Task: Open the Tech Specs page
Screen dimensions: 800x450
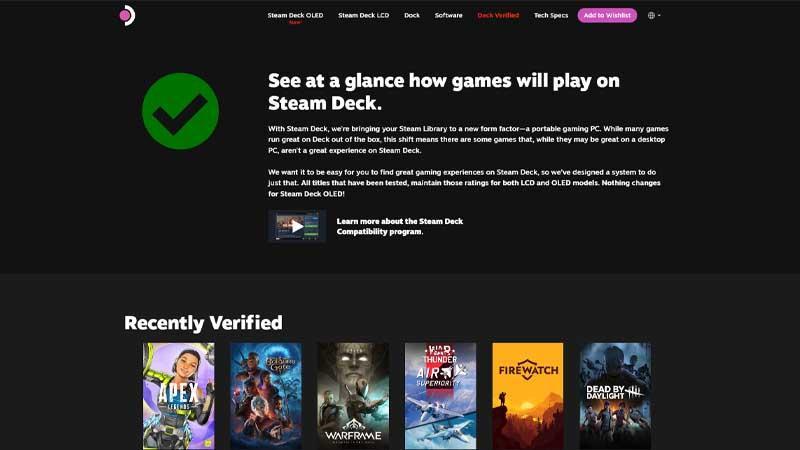Action: pos(551,15)
